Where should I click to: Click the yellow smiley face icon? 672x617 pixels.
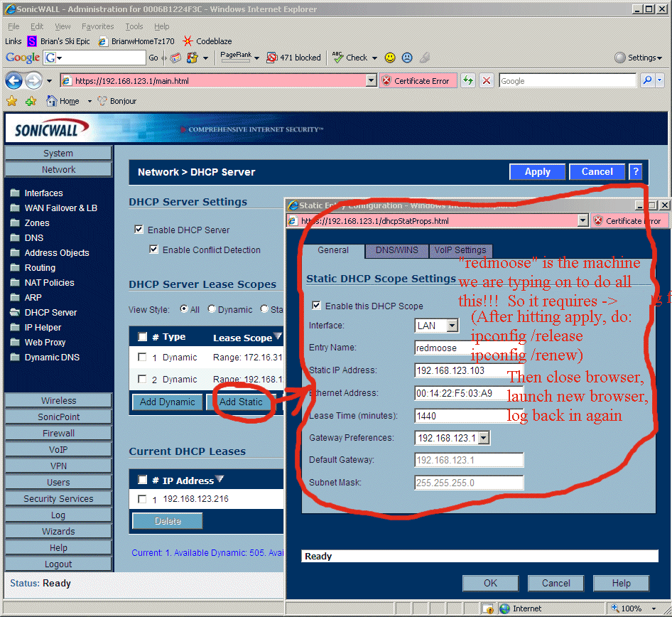[x=390, y=58]
